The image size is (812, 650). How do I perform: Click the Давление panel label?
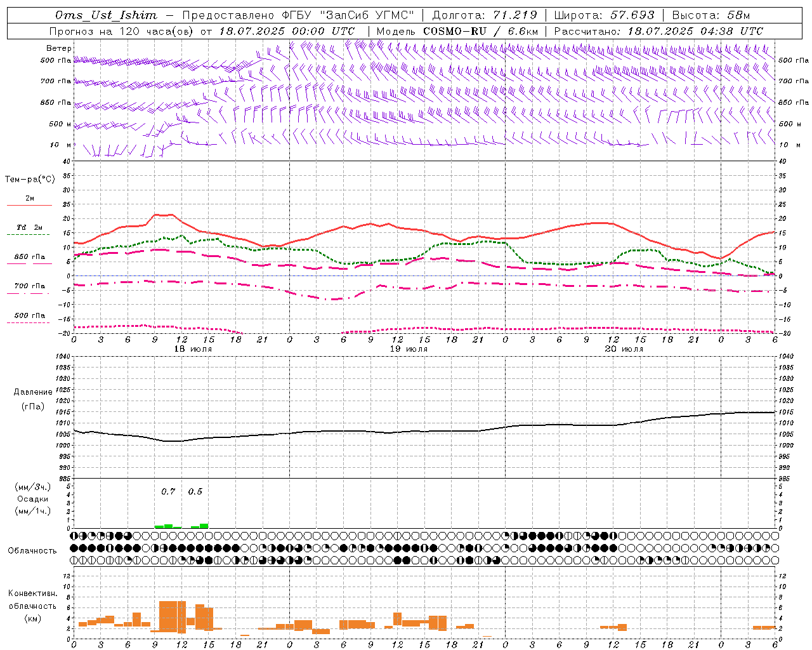point(33,392)
